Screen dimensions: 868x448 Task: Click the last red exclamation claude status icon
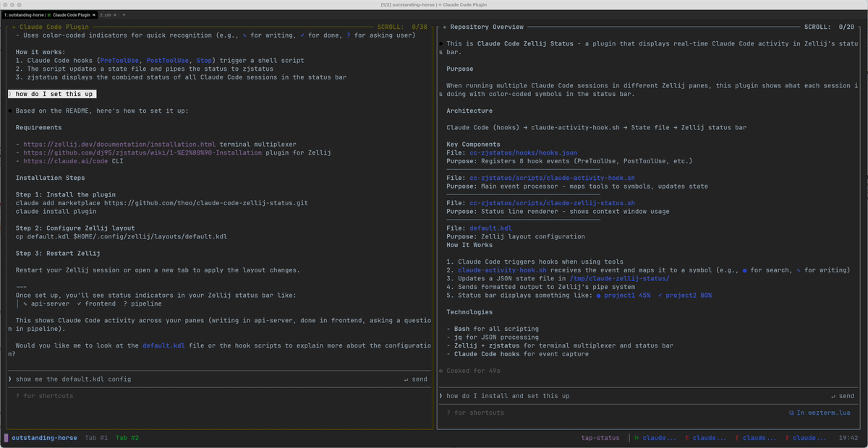786,438
